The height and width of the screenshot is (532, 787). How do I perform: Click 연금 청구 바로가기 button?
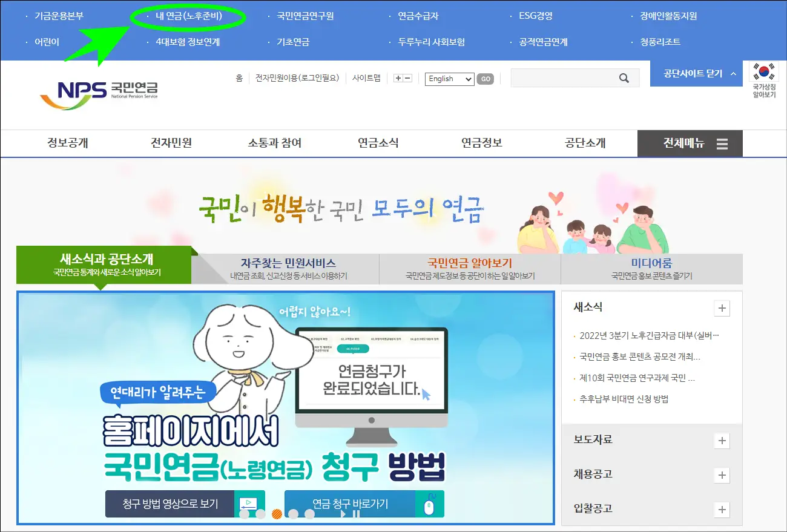click(364, 504)
